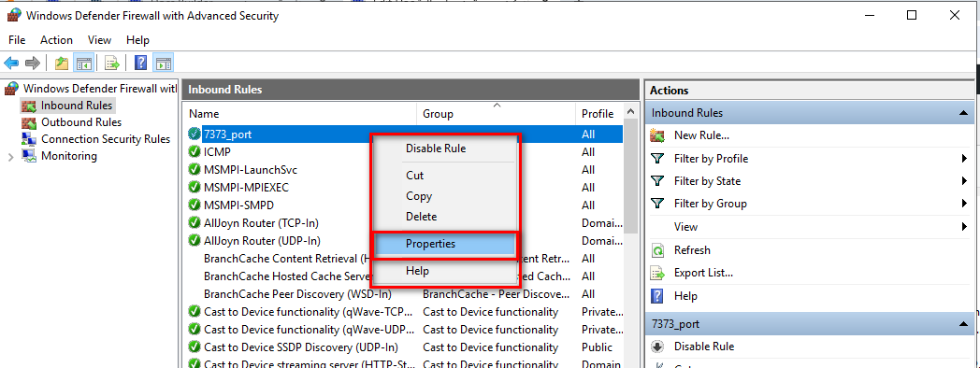Open the View menu in menu bar
This screenshot has height=368, width=980.
(x=99, y=40)
